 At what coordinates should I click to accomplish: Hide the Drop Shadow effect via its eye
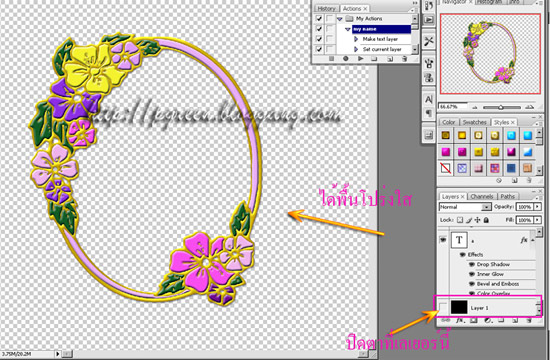pyautogui.click(x=471, y=265)
